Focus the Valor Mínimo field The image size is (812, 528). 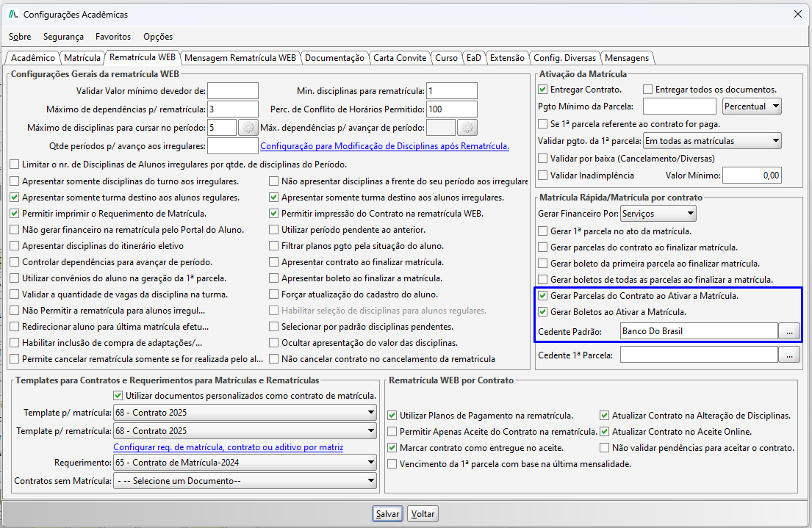[x=752, y=176]
